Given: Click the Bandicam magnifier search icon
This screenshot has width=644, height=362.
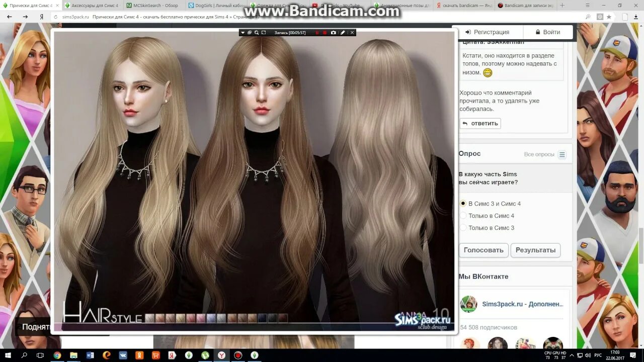Looking at the screenshot, I should click(257, 33).
